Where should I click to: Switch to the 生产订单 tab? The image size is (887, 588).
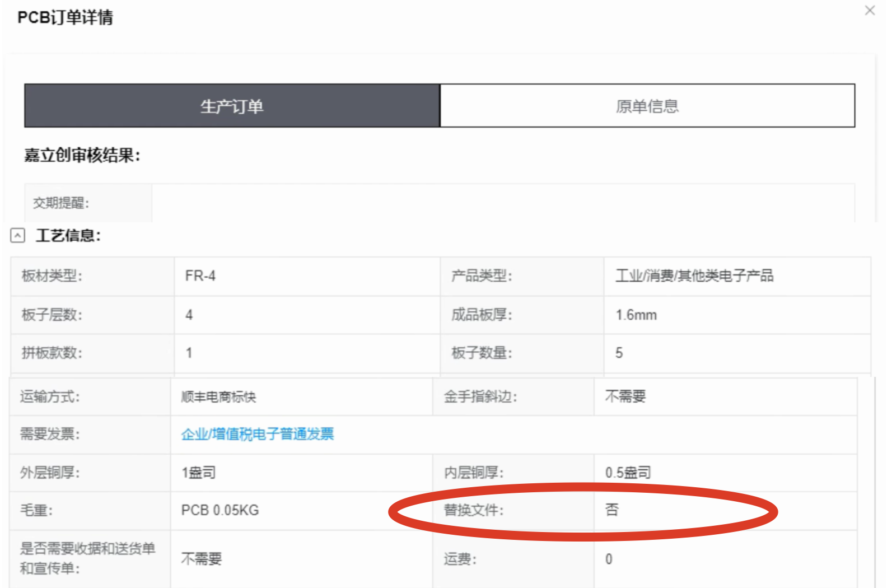point(232,106)
